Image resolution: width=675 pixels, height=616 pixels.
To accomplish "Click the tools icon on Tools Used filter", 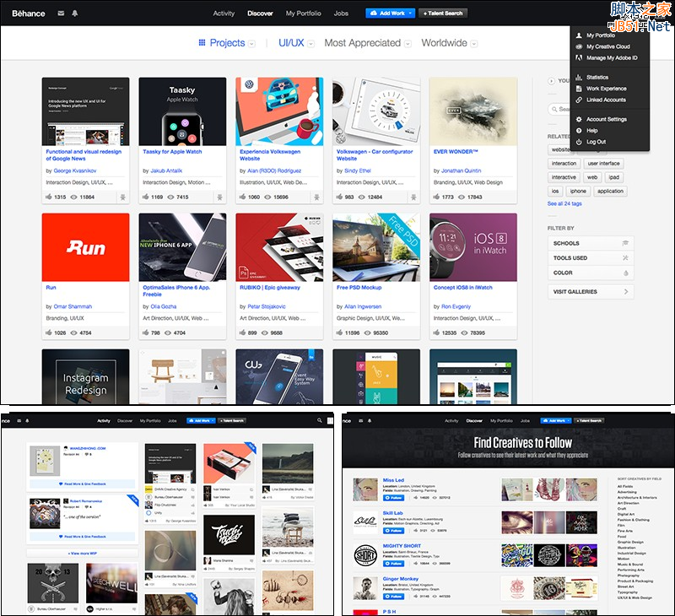I will tap(625, 258).
